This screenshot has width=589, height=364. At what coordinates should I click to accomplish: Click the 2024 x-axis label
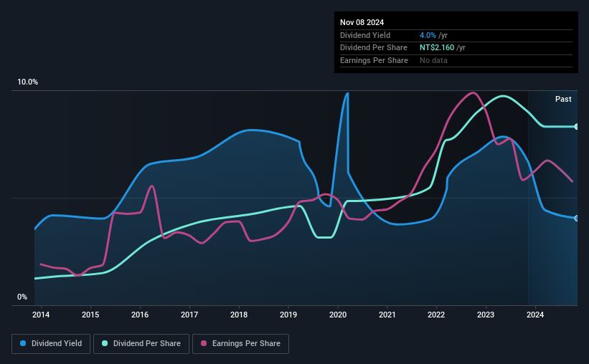point(535,315)
